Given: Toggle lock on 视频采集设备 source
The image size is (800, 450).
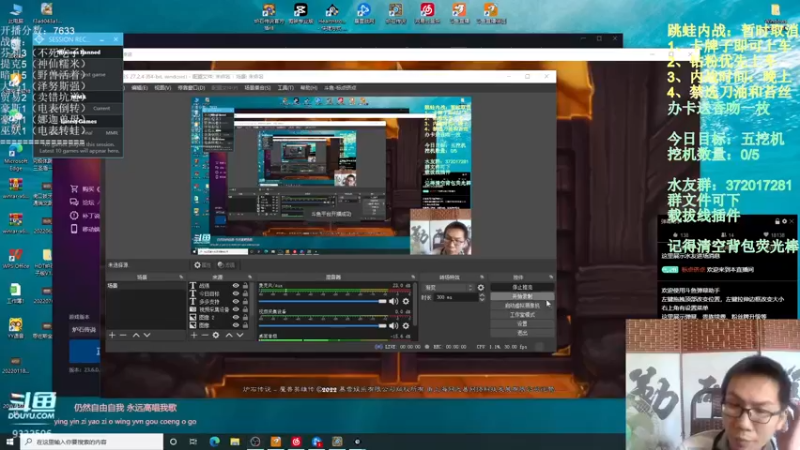Looking at the screenshot, I should [x=245, y=309].
